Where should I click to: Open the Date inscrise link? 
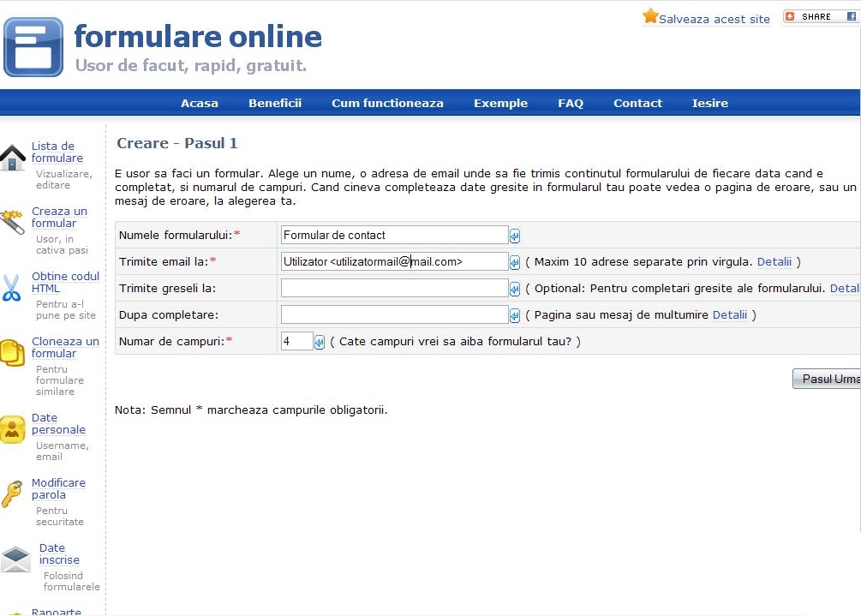pos(59,553)
